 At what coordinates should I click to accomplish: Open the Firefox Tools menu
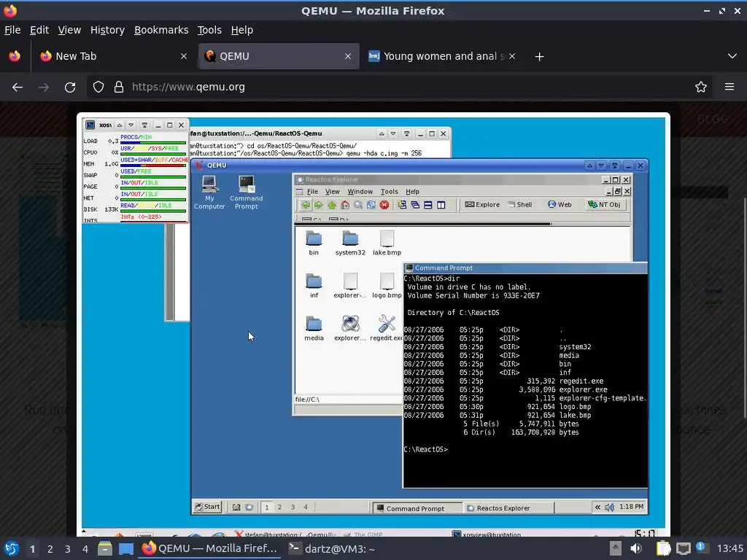point(209,30)
